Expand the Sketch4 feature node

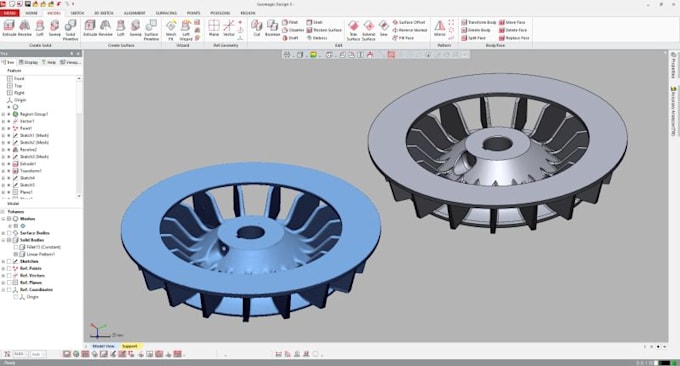[3, 178]
